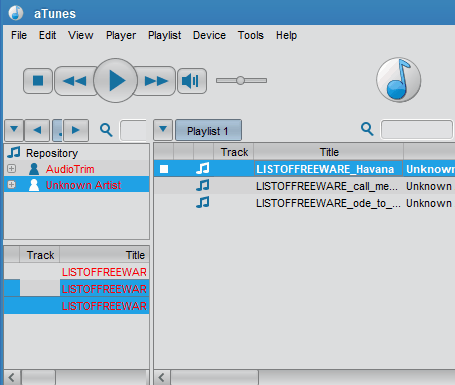This screenshot has height=385, width=455.
Task: Open the Edit menu
Action: tap(47, 35)
